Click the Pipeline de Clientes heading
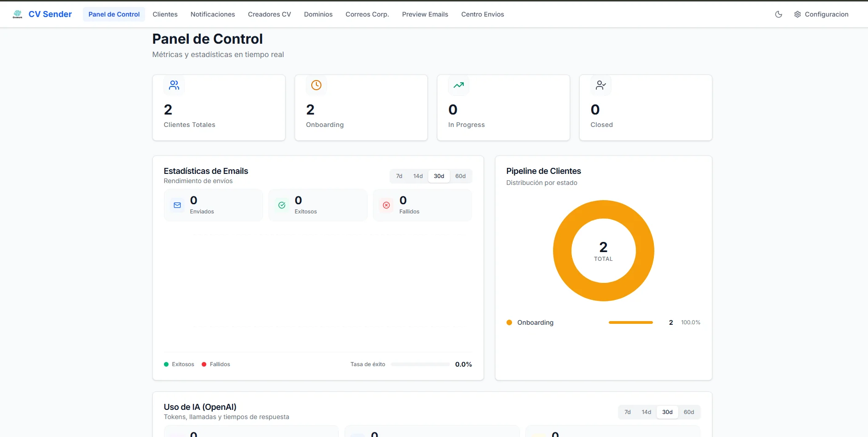 [543, 171]
